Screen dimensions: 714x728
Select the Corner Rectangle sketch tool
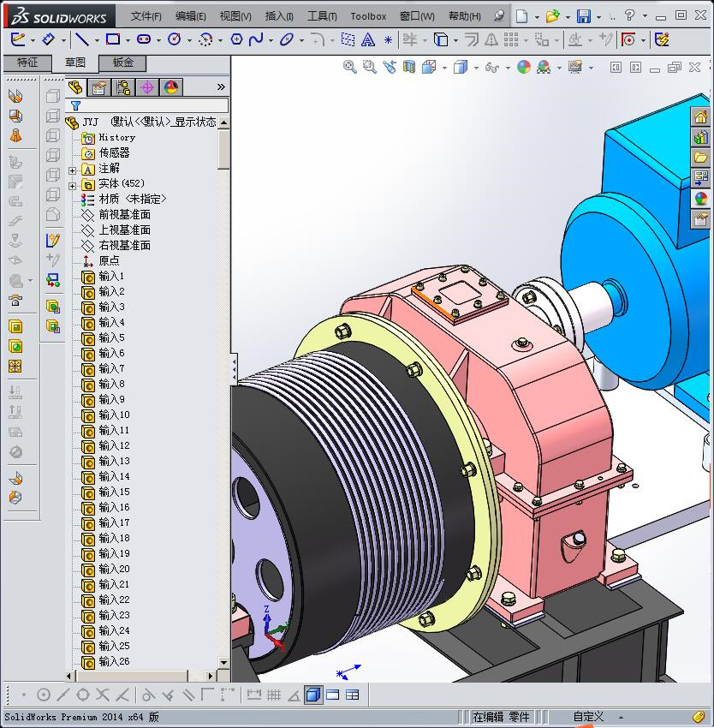tap(113, 39)
